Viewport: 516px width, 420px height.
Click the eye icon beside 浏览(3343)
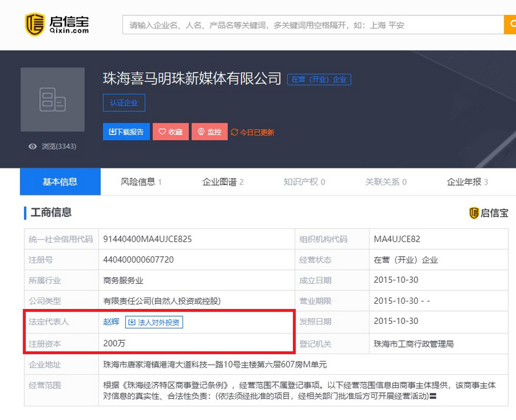[33, 146]
